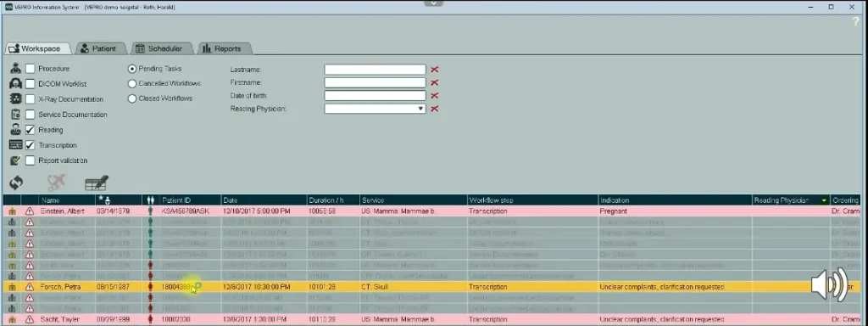Image resolution: width=868 pixels, height=326 pixels.
Task: Sort by the gender column header icon
Action: [150, 200]
